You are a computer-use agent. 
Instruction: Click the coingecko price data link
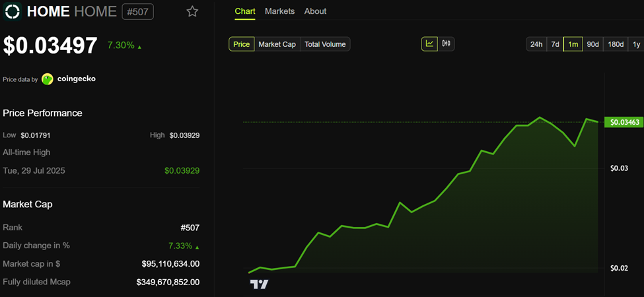click(x=75, y=79)
